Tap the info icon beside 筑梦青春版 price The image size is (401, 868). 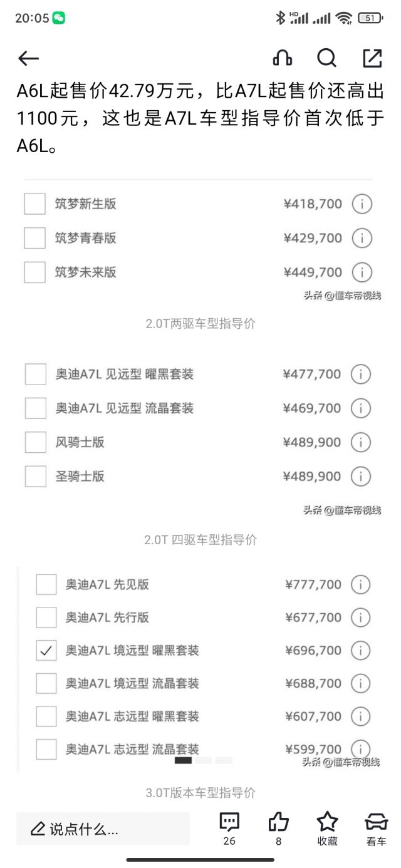click(x=362, y=238)
